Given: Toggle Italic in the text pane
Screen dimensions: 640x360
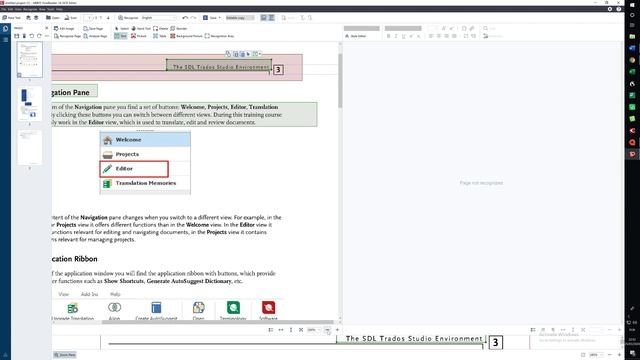Looking at the screenshot, I should coord(396,36).
